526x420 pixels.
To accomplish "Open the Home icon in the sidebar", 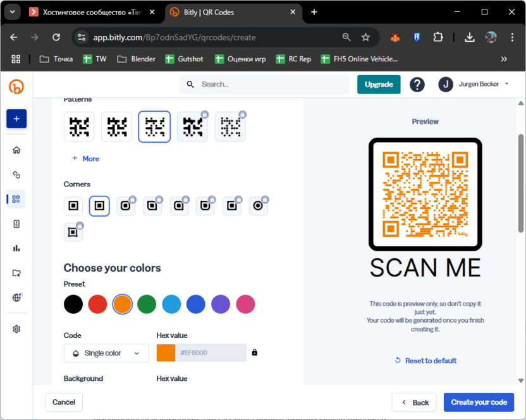I will [16, 150].
